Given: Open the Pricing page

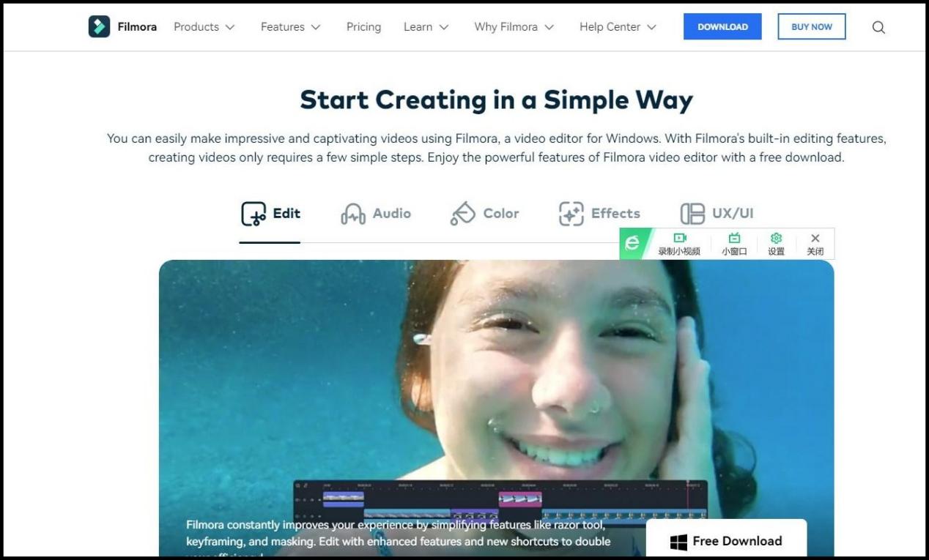Looking at the screenshot, I should (363, 27).
